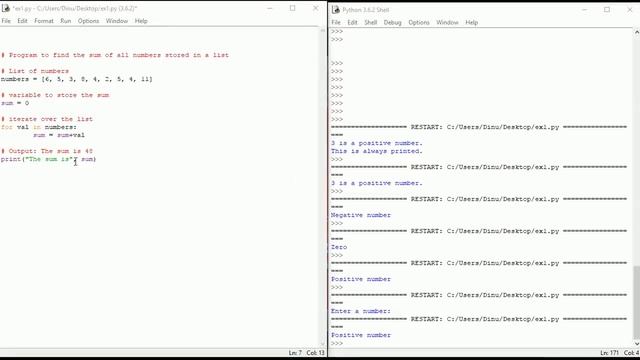Click the comment 'Program to find the sum'
Viewport: 640px width, 360px height.
tap(115, 55)
